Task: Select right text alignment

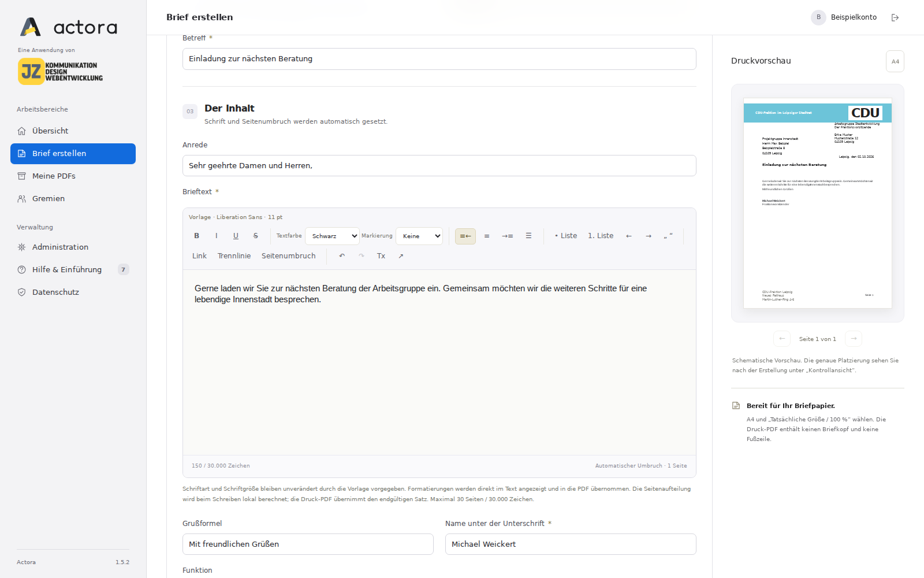Action: point(508,236)
